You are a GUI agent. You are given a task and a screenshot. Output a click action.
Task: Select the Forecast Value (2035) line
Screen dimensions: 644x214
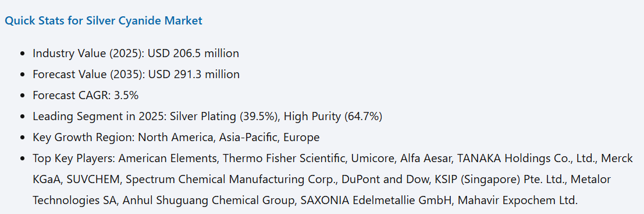[x=136, y=75]
